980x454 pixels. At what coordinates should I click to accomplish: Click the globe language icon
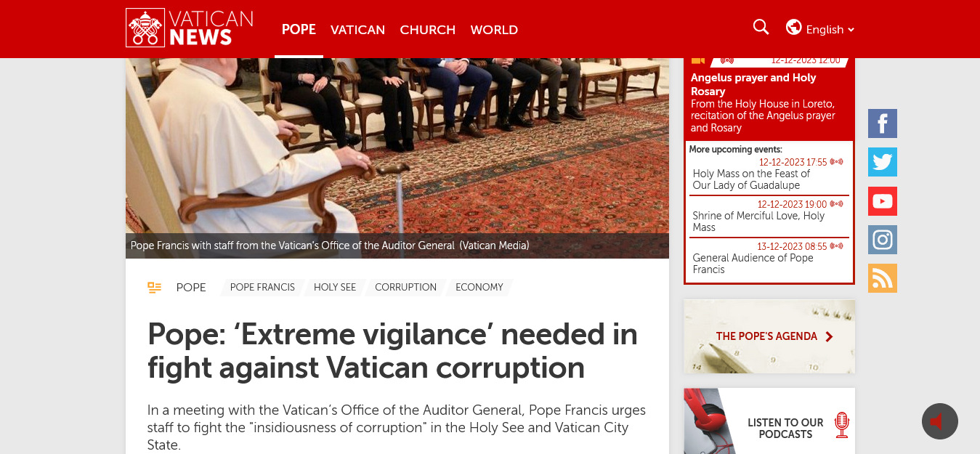(793, 28)
